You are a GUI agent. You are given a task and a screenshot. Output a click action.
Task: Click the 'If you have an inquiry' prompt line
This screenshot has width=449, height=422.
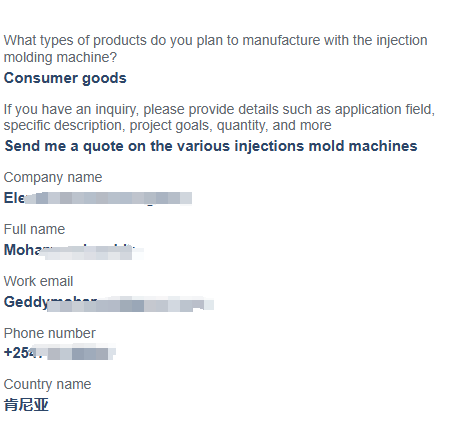click(x=219, y=109)
